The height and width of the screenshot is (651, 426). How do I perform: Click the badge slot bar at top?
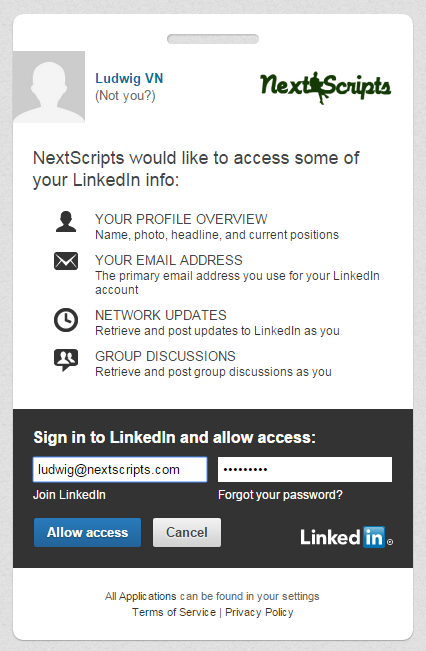click(213, 39)
